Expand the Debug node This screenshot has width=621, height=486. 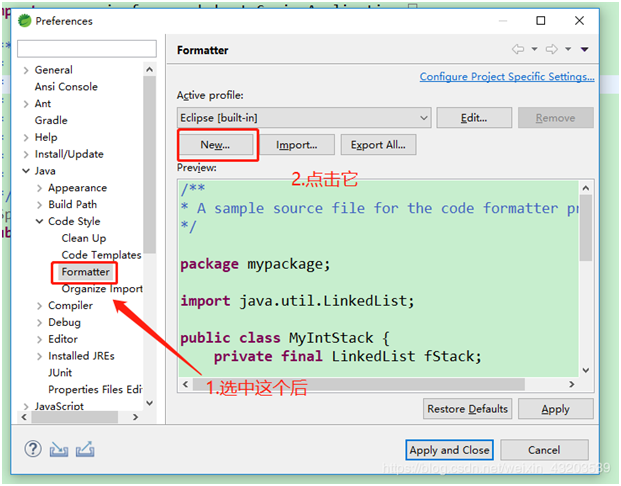(40, 323)
